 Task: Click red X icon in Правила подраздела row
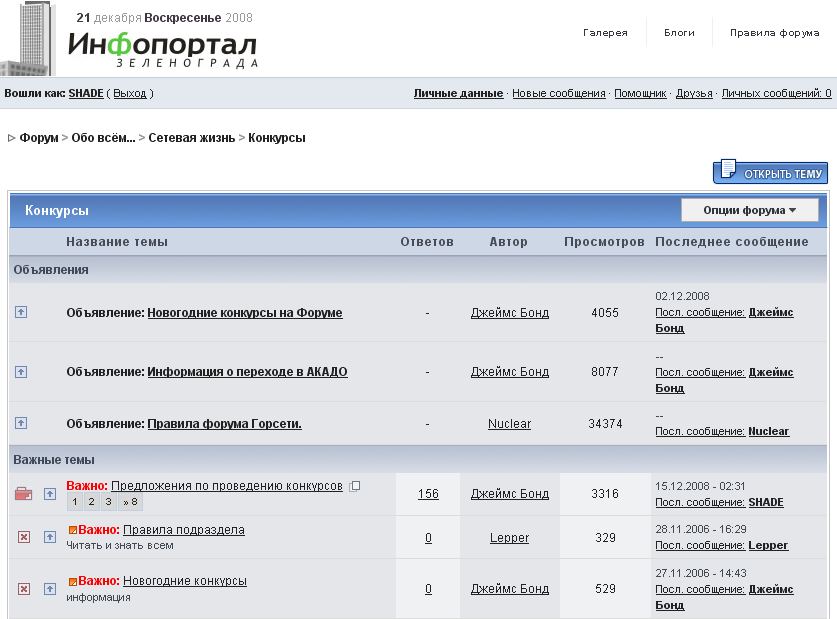23,537
